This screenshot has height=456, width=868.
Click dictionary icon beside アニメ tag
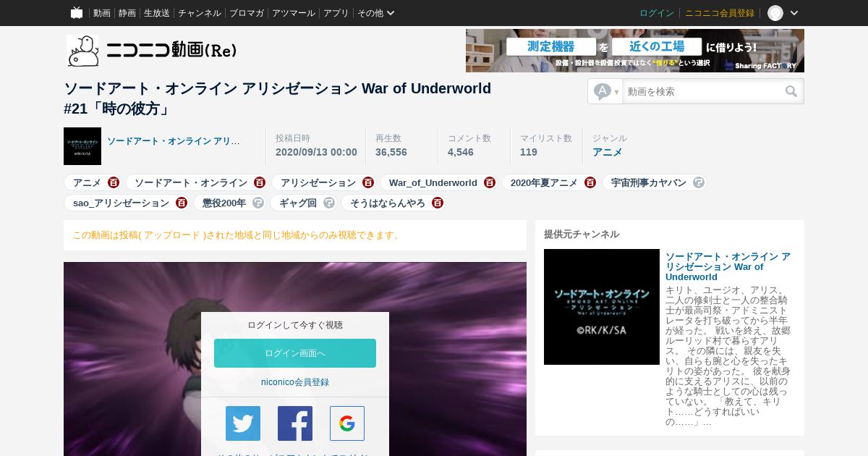click(114, 182)
